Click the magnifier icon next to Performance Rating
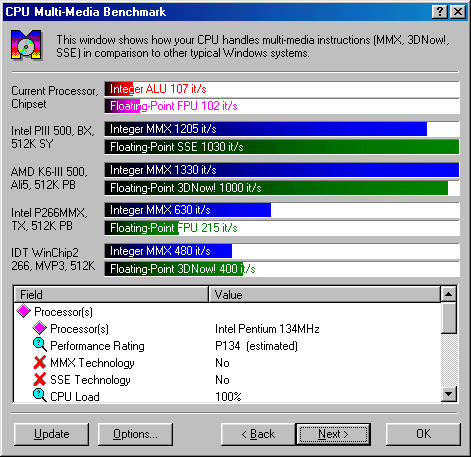Image resolution: width=471 pixels, height=457 pixels. pos(40,345)
